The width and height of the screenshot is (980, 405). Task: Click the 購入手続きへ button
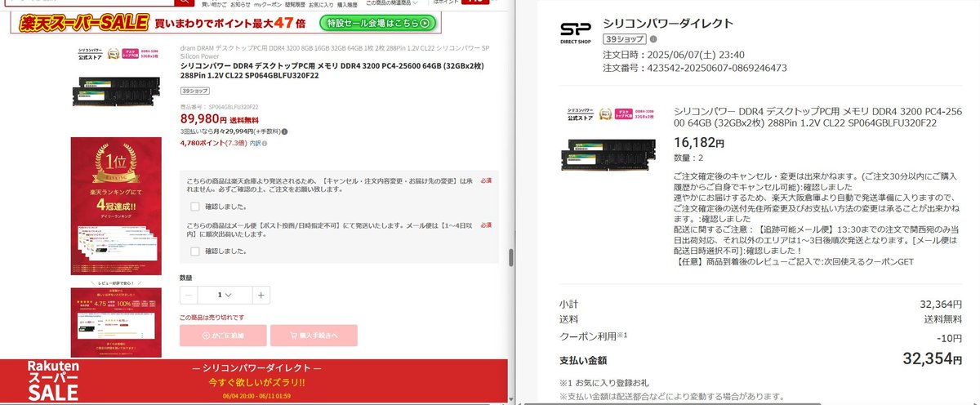tap(314, 336)
